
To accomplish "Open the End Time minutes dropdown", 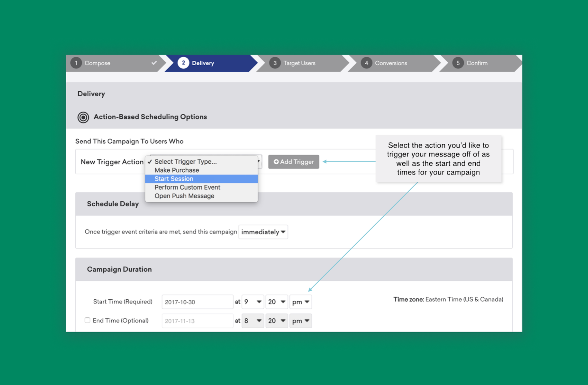I will 277,321.
